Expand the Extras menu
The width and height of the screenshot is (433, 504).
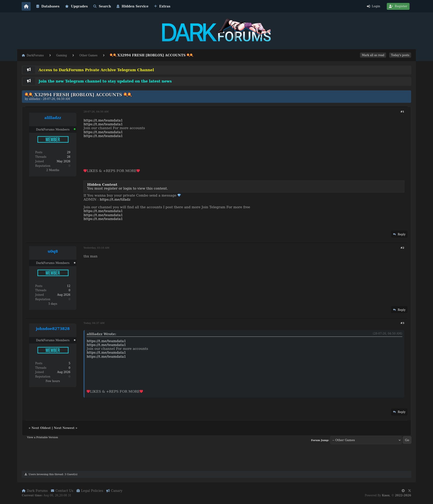[162, 6]
